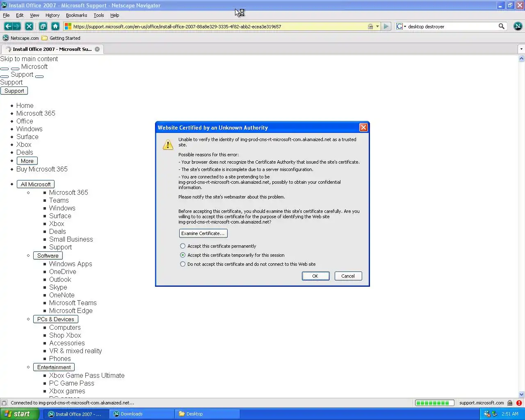The height and width of the screenshot is (420, 525).
Task: Open the Getting Started bookmark folder
Action: 61,38
